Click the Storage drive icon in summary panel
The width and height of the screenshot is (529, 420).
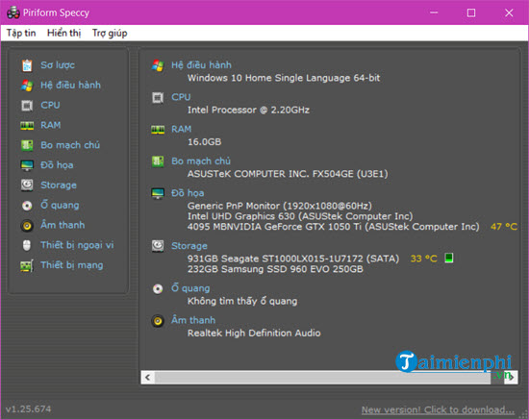click(x=158, y=246)
